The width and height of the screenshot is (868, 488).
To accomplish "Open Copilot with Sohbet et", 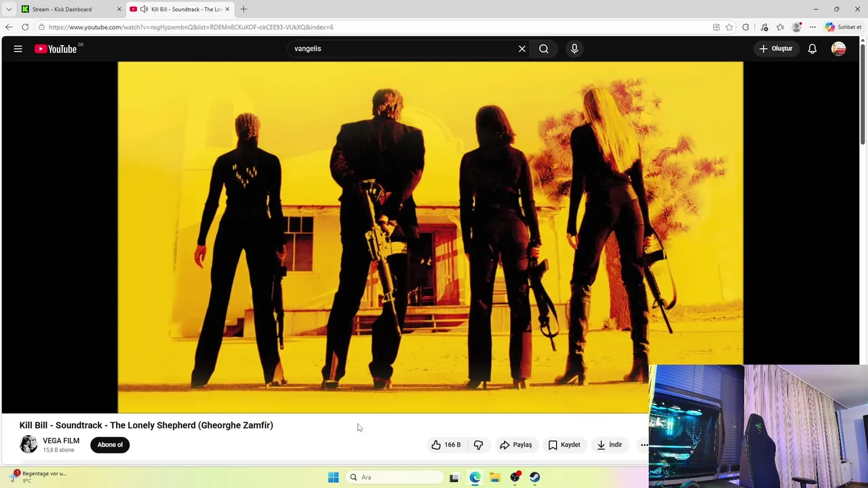I will (844, 27).
